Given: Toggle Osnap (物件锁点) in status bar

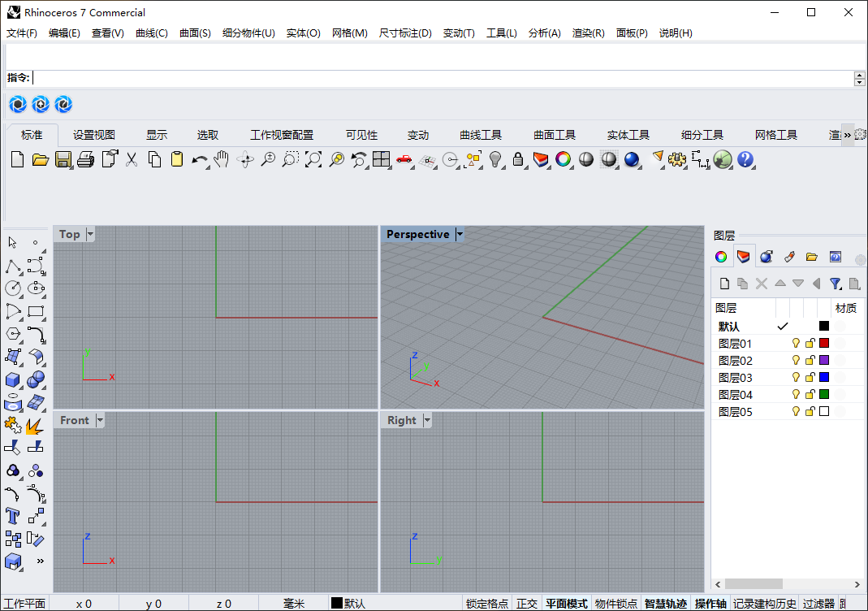Looking at the screenshot, I should [x=615, y=603].
